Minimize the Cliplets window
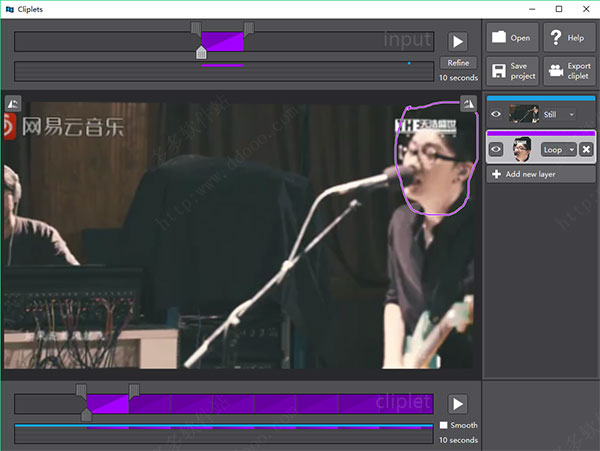Image resolution: width=600 pixels, height=451 pixels. tap(532, 9)
